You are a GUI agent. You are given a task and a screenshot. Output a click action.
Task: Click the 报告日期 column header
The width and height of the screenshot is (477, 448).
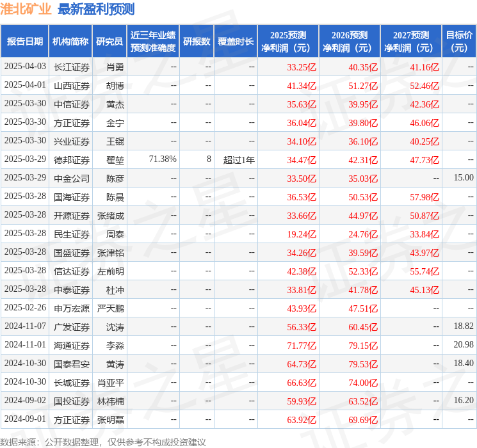[24, 42]
